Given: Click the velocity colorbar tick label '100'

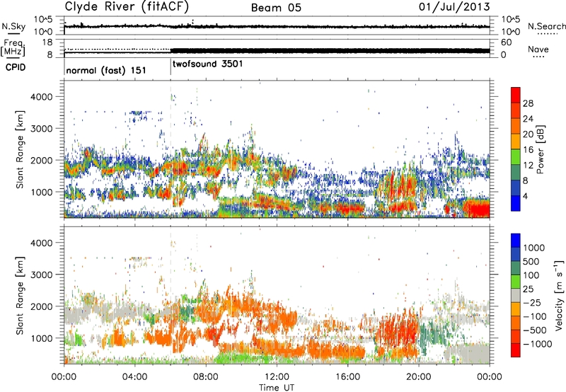Looking at the screenshot, I should (x=531, y=275).
